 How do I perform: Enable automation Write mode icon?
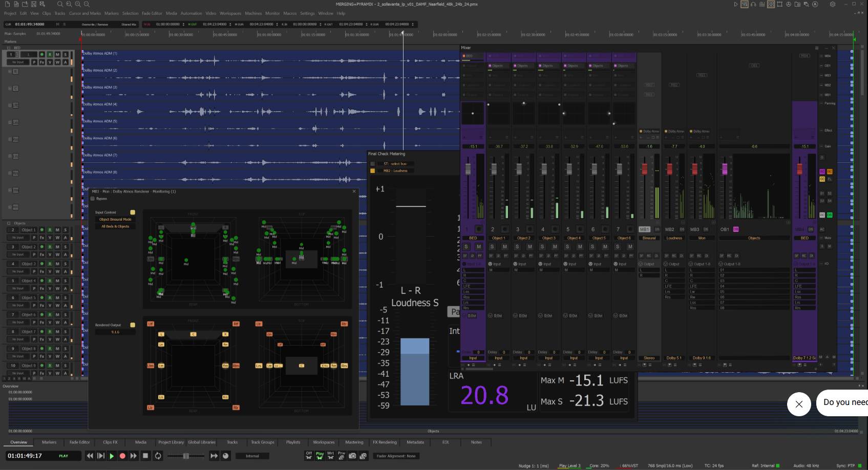(x=331, y=455)
